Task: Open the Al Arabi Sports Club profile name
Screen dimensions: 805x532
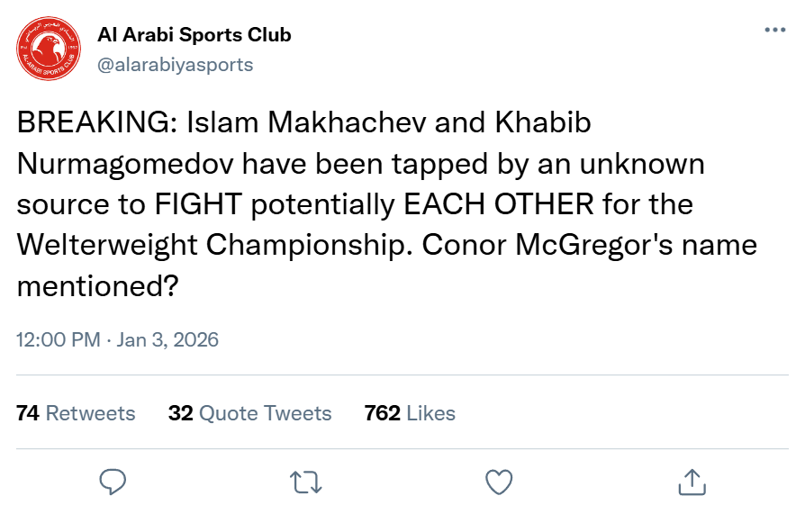Action: (x=194, y=35)
